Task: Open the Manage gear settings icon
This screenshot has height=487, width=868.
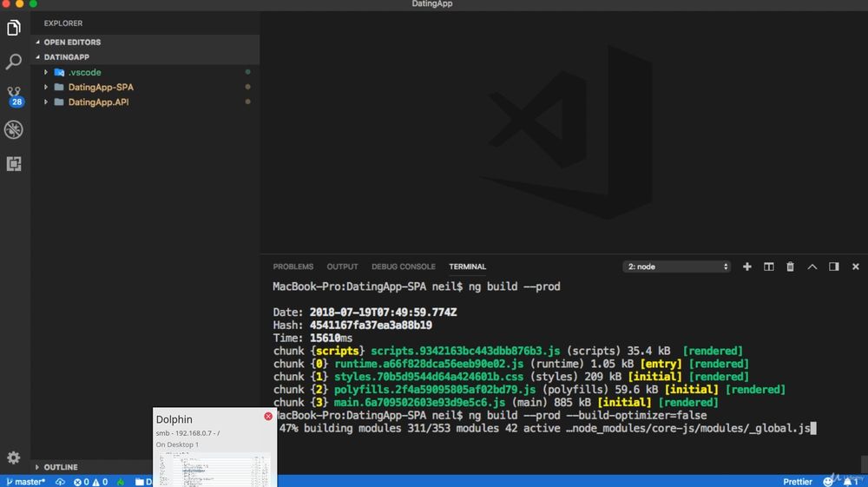Action: [x=14, y=457]
